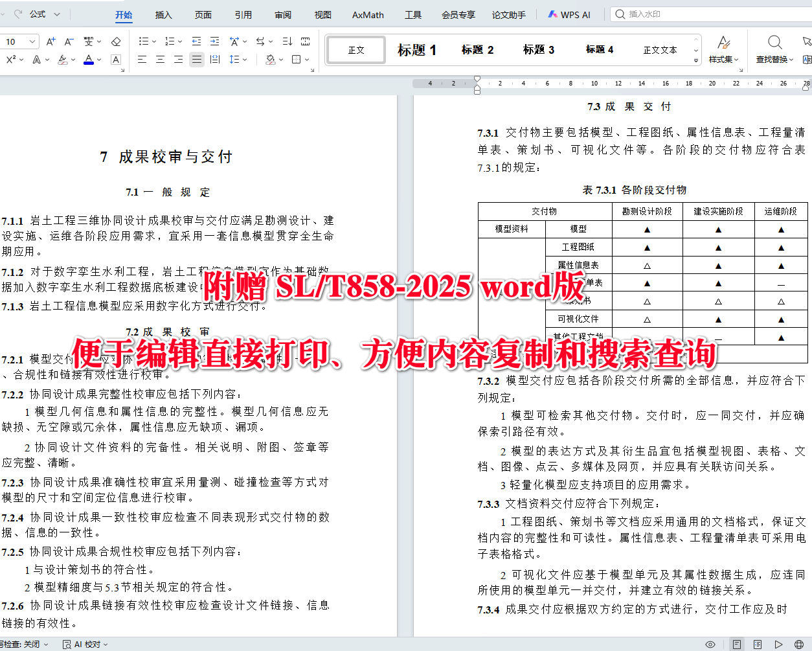Open 查找替换 find and replace

[774, 50]
